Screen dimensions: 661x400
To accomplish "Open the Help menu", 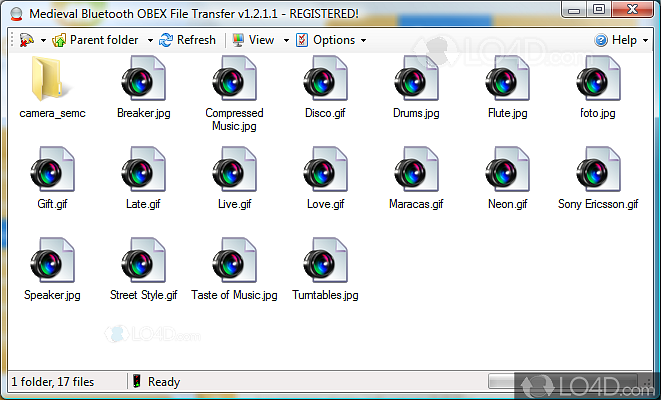I will (x=615, y=40).
